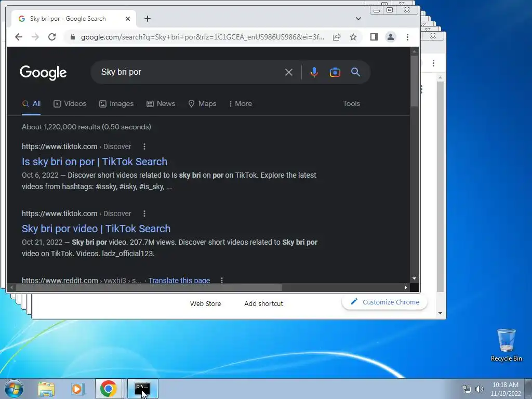Close the 'Sky bri por - Google Search' tab
532x399 pixels.
(x=128, y=19)
